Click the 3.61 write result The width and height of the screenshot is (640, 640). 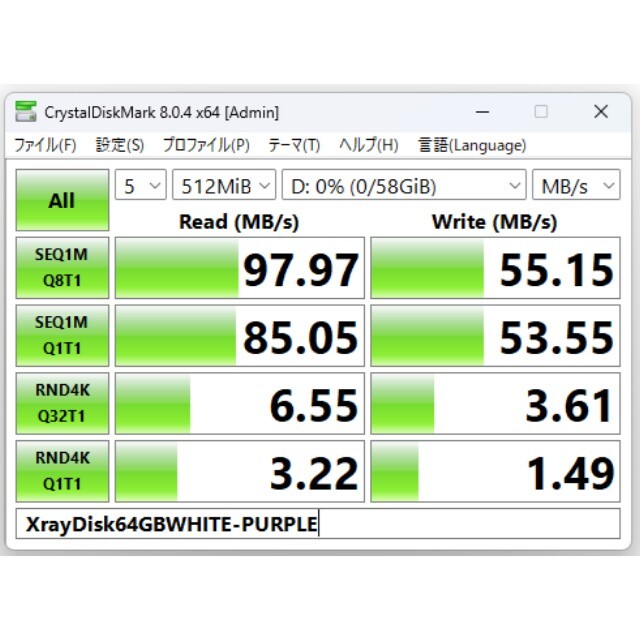click(x=496, y=403)
